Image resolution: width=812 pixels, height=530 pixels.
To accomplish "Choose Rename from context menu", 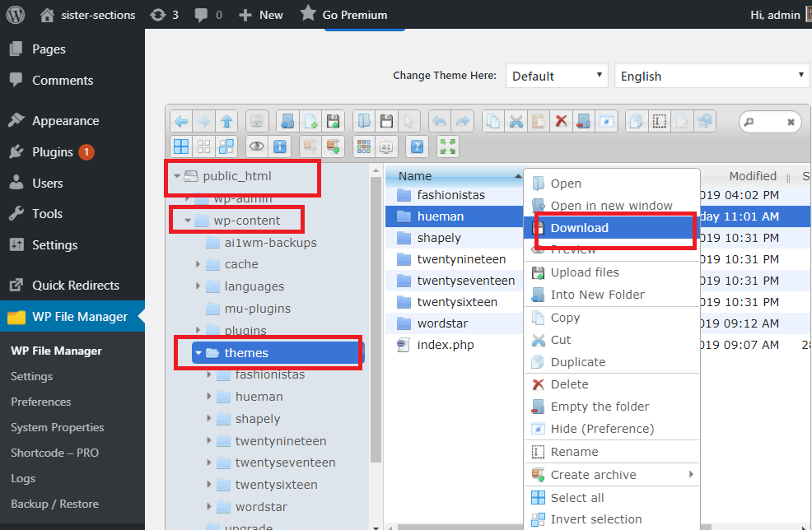I will (612, 452).
